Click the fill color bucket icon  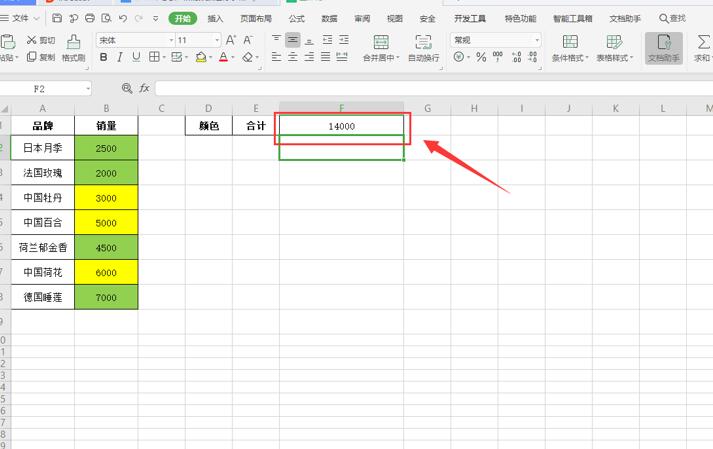(x=201, y=57)
